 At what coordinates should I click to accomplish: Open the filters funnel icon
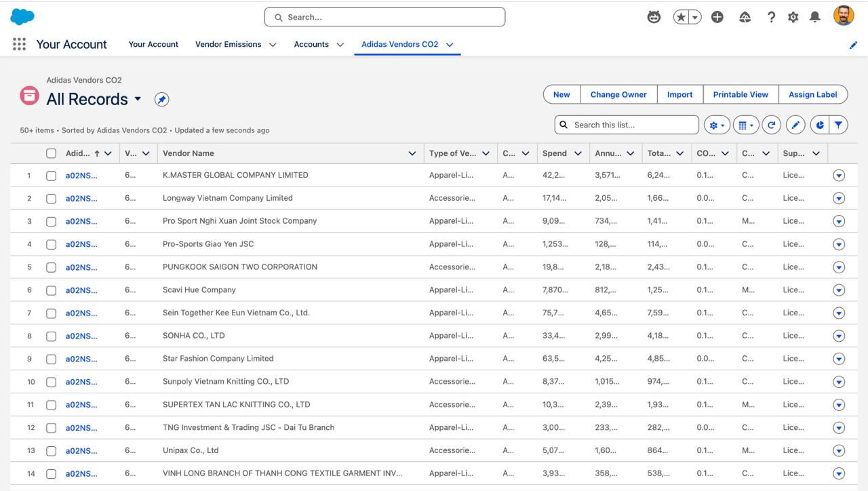tap(839, 125)
